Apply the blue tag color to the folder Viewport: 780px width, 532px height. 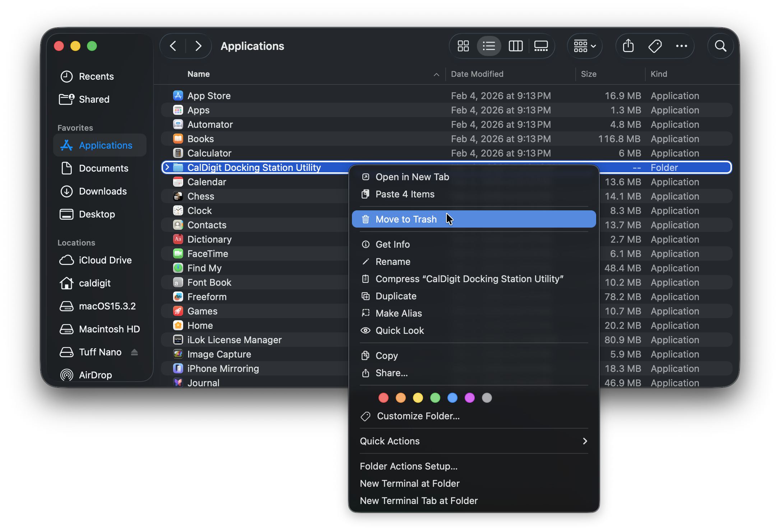452,398
